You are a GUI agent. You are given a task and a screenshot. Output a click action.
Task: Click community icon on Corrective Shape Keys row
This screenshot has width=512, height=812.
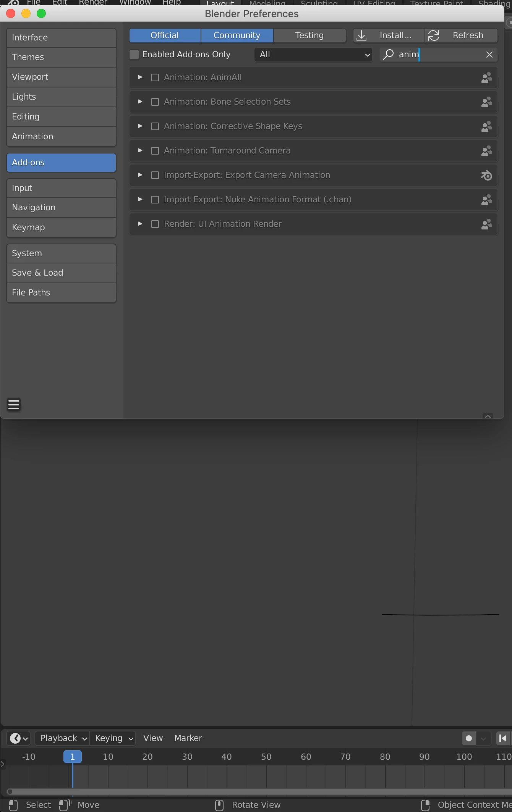486,127
